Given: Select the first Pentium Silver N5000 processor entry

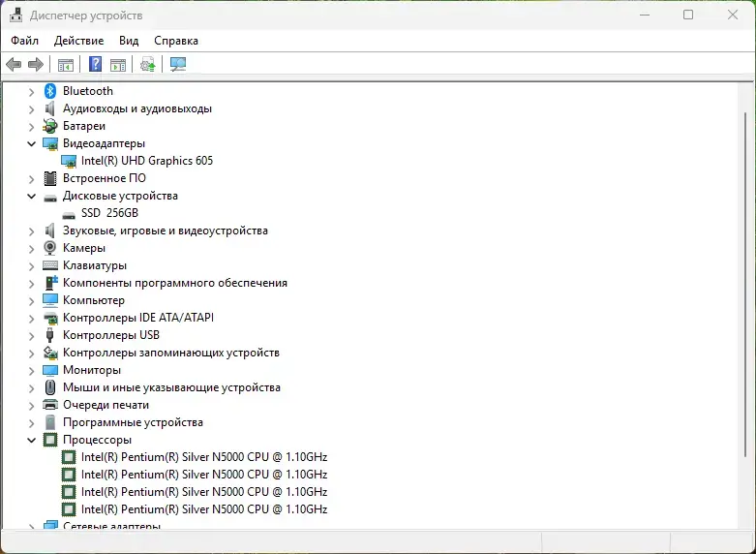Looking at the screenshot, I should (x=204, y=457).
